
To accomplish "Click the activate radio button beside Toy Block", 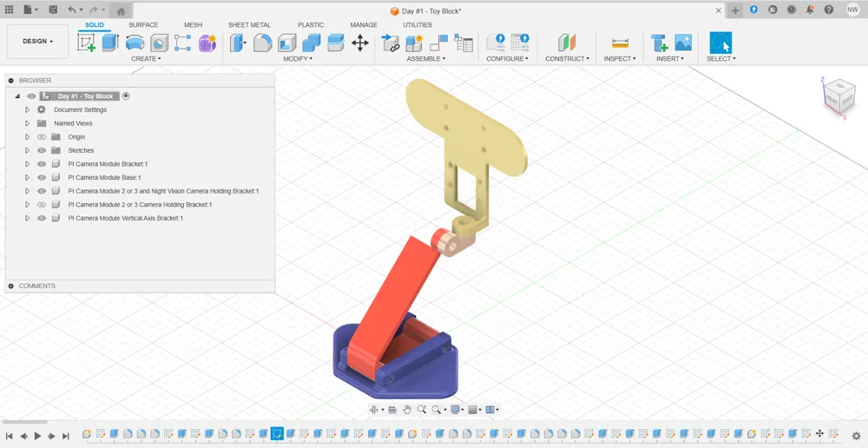I will (126, 96).
